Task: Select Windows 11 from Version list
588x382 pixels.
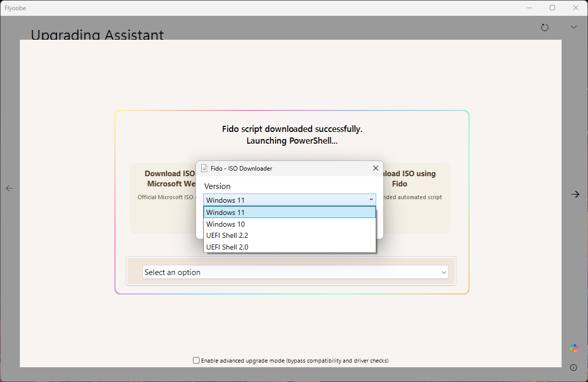Action: 290,212
